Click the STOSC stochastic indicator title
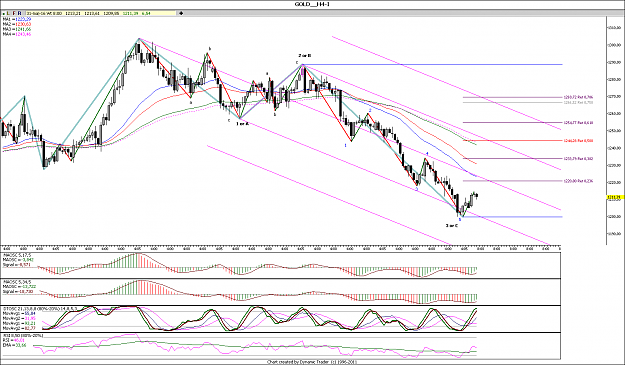 point(40,309)
